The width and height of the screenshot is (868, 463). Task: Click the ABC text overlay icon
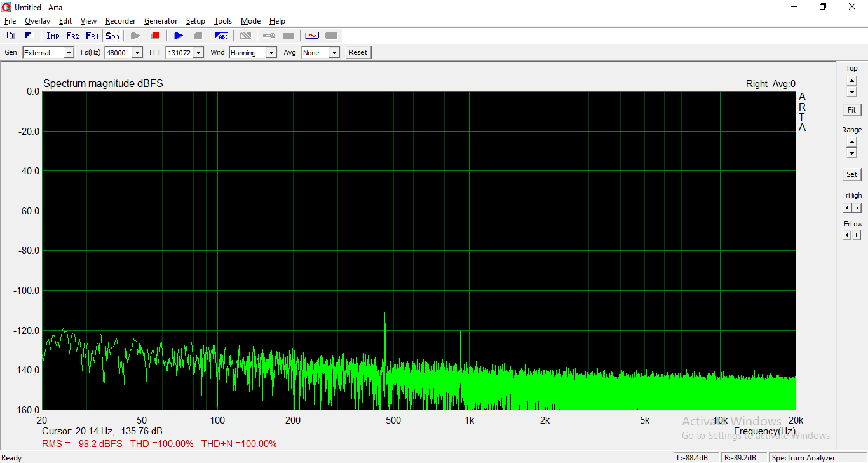(222, 36)
